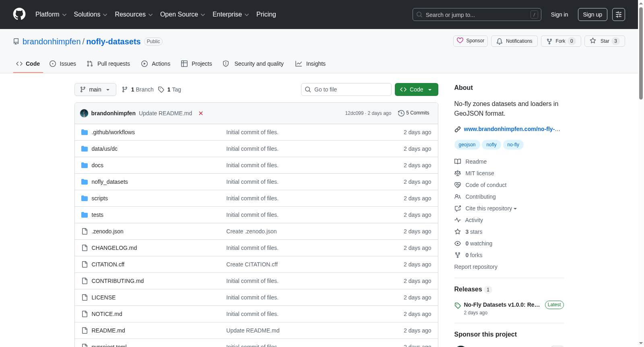
Task: Open the Security and quality tab
Action: pos(253,64)
